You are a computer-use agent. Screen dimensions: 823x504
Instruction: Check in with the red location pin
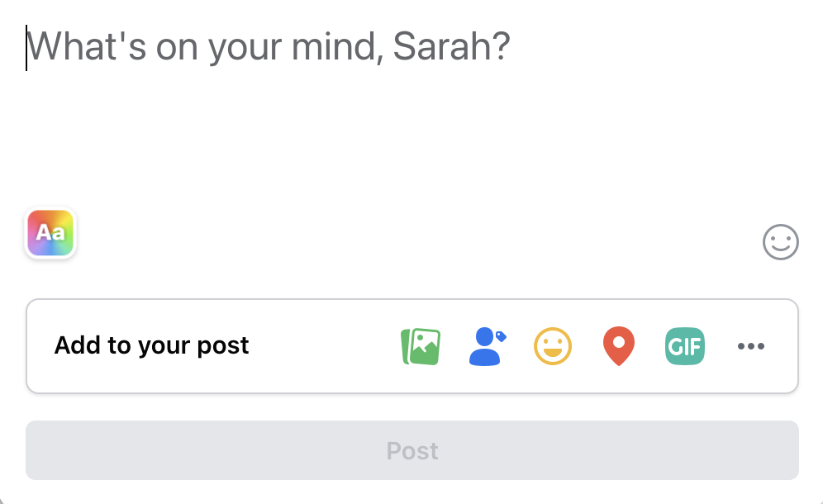619,346
